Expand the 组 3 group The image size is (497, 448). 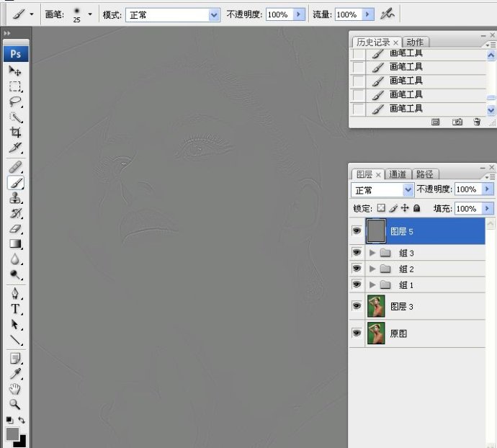coord(372,253)
